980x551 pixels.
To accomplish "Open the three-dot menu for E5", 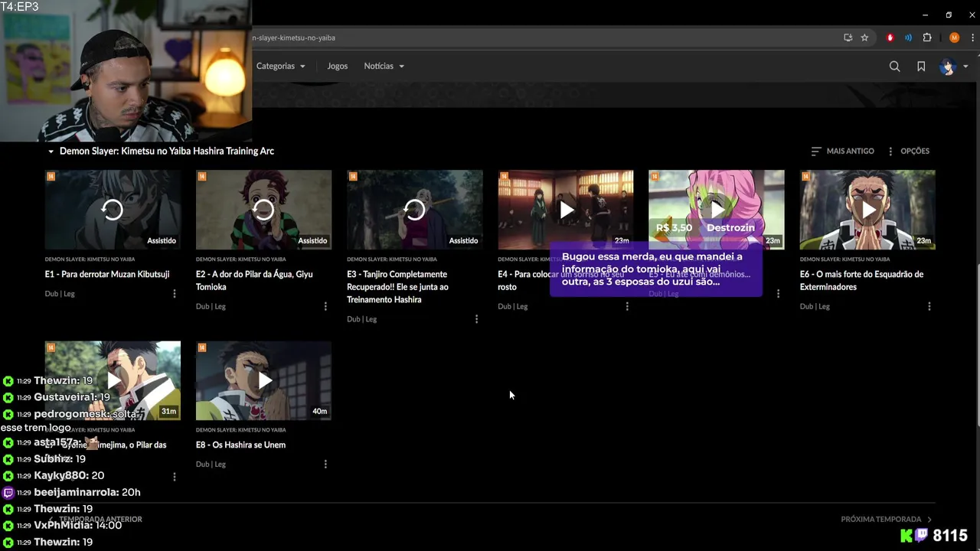I will [x=778, y=294].
